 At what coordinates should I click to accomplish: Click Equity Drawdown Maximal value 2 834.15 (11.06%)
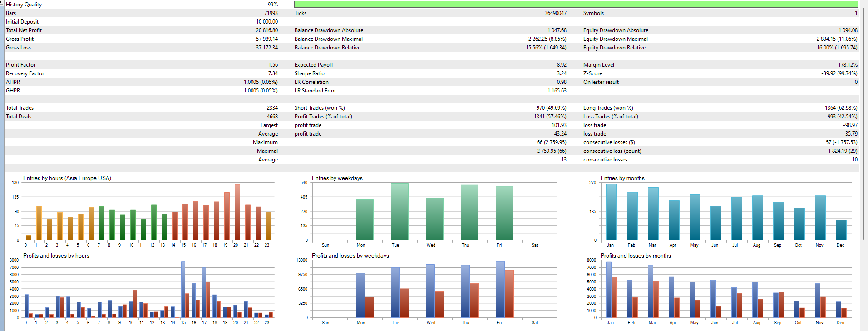pos(837,39)
